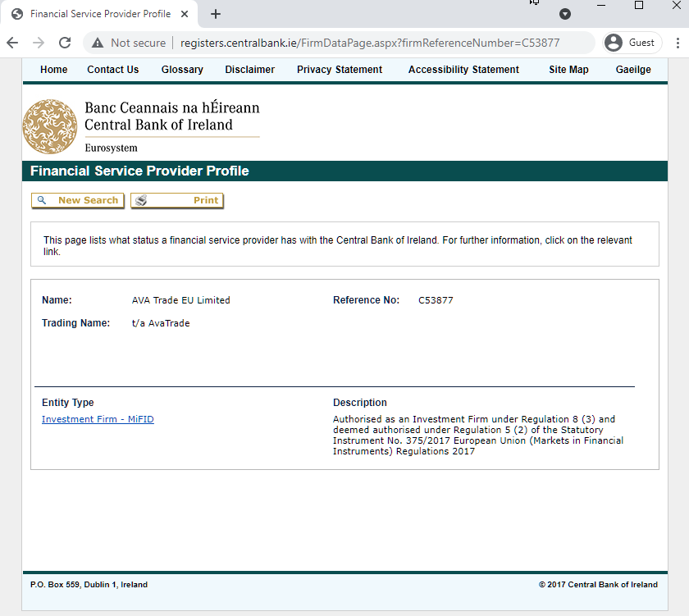Close the Financial Service Provider Profile tab
689x616 pixels.
(x=185, y=14)
